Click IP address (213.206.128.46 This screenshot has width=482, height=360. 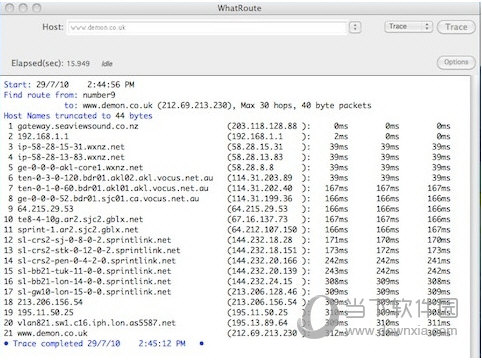[x=262, y=291]
